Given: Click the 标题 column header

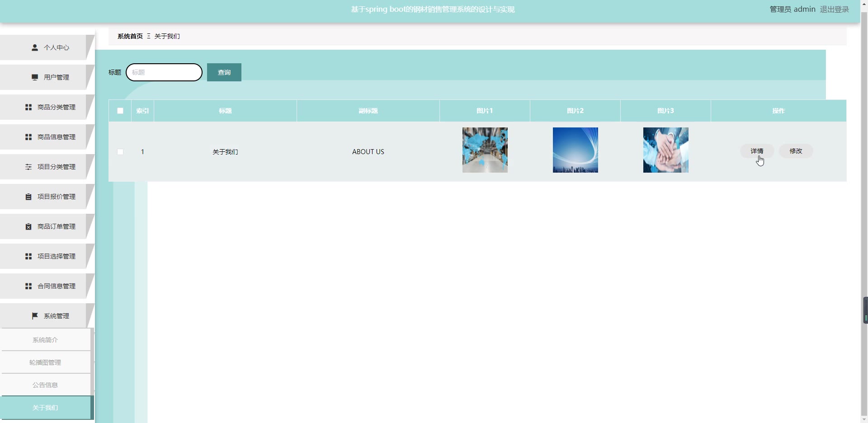Looking at the screenshot, I should (x=226, y=111).
